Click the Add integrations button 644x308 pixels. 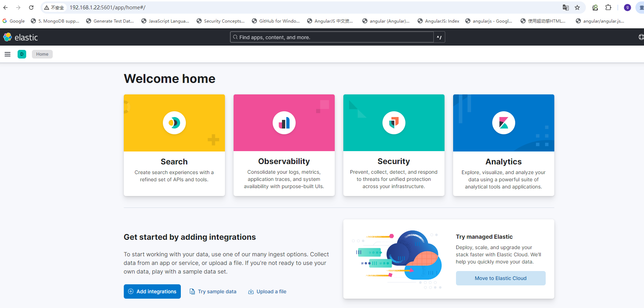[x=152, y=291]
